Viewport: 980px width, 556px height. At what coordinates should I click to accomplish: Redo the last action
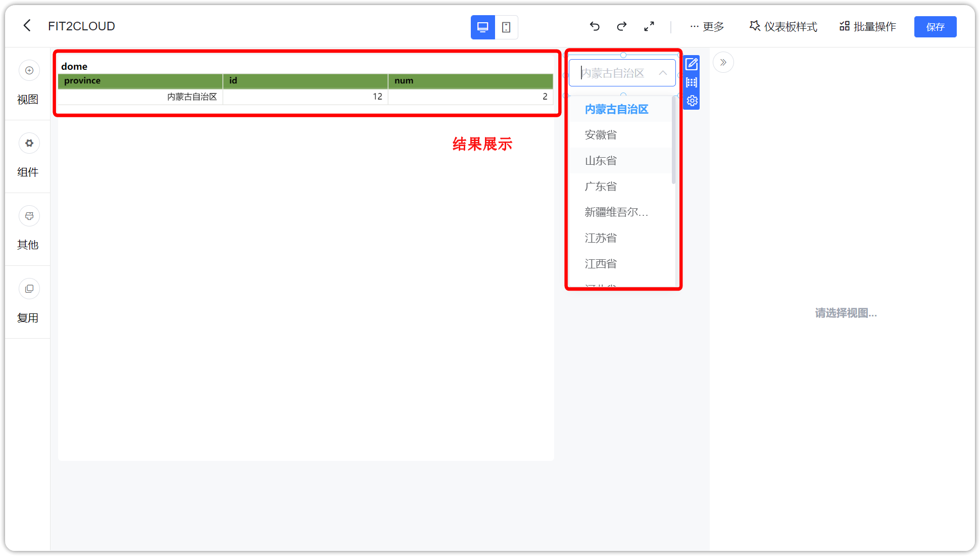tap(621, 26)
